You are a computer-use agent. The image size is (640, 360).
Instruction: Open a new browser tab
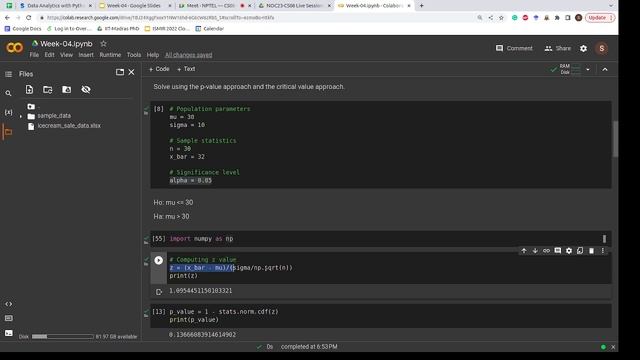[421, 6]
